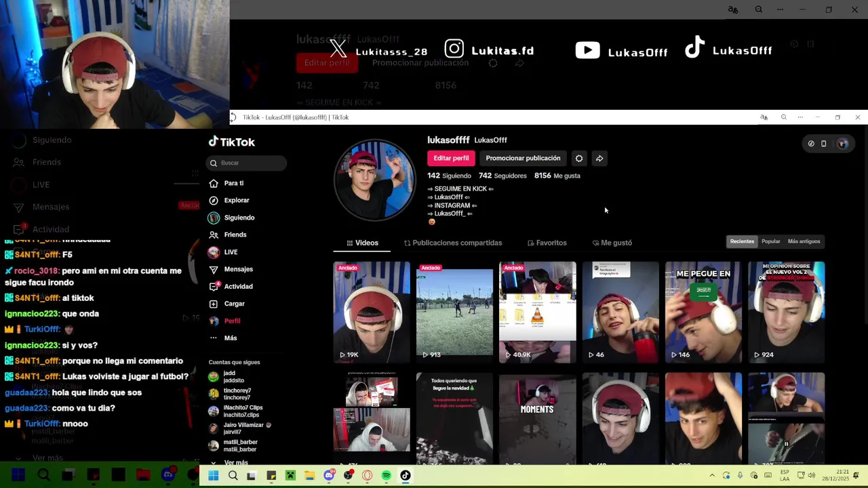Open ME PEGUE EN video with 146 views
The height and width of the screenshot is (488, 868).
(703, 312)
